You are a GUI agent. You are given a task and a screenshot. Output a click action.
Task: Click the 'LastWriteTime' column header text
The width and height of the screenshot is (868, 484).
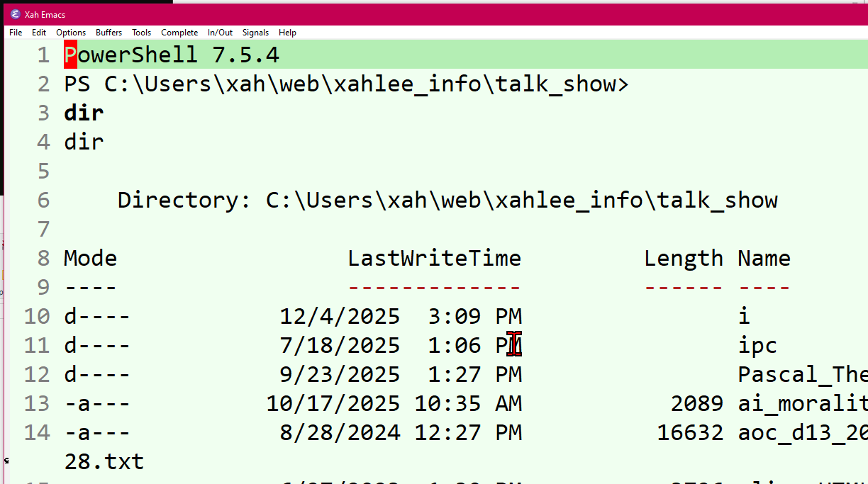pos(434,258)
